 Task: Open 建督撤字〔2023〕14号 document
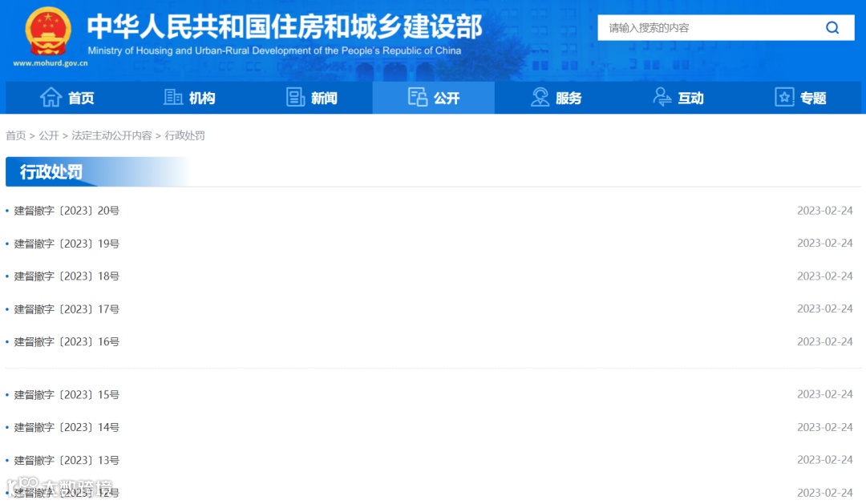67,427
